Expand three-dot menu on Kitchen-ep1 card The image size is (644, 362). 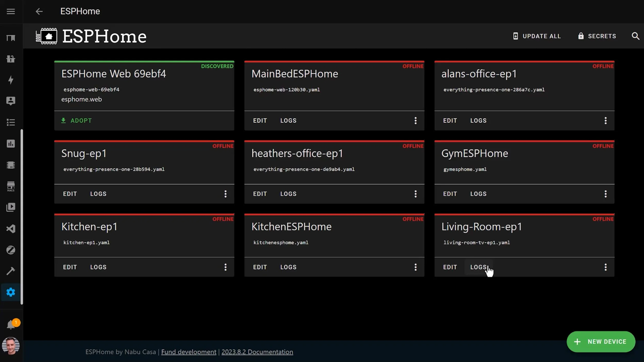pyautogui.click(x=225, y=267)
